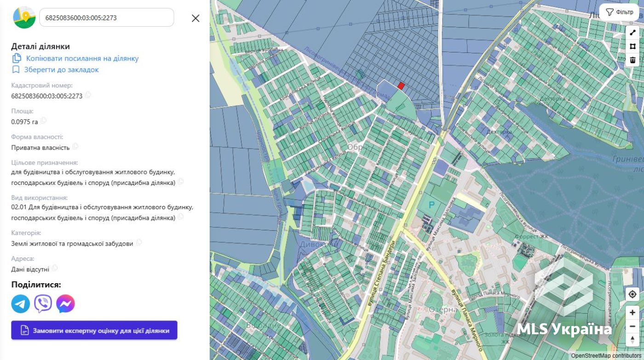Screen dimensions: 644x360
Task: Open the Фільтр map filter
Action: [619, 12]
